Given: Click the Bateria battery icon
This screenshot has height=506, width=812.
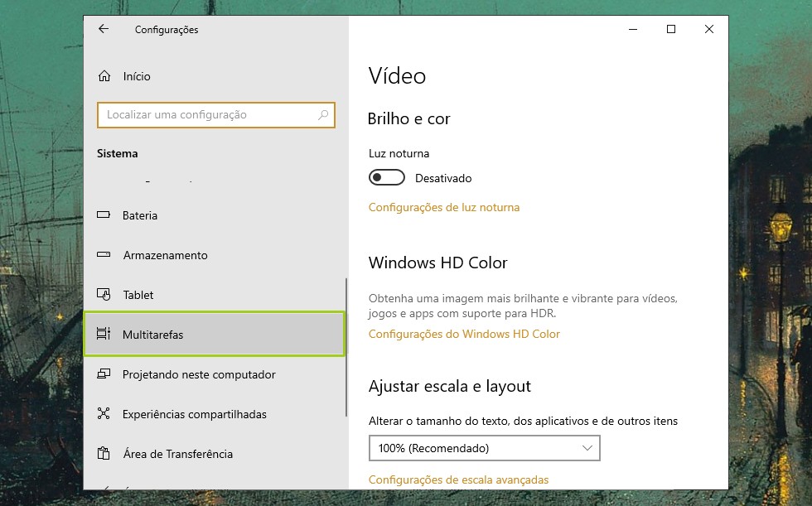Looking at the screenshot, I should pos(104,215).
